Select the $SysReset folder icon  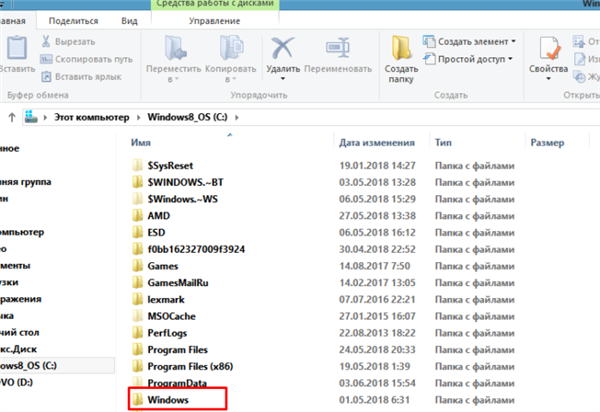[137, 165]
